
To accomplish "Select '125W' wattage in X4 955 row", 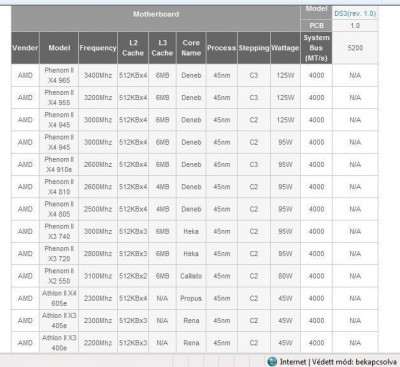I will tap(285, 98).
